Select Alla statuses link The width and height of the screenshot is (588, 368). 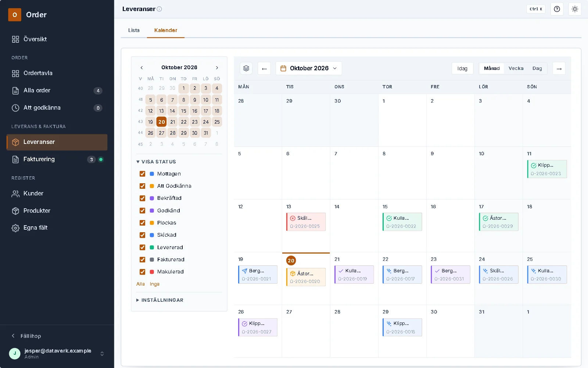tap(140, 284)
